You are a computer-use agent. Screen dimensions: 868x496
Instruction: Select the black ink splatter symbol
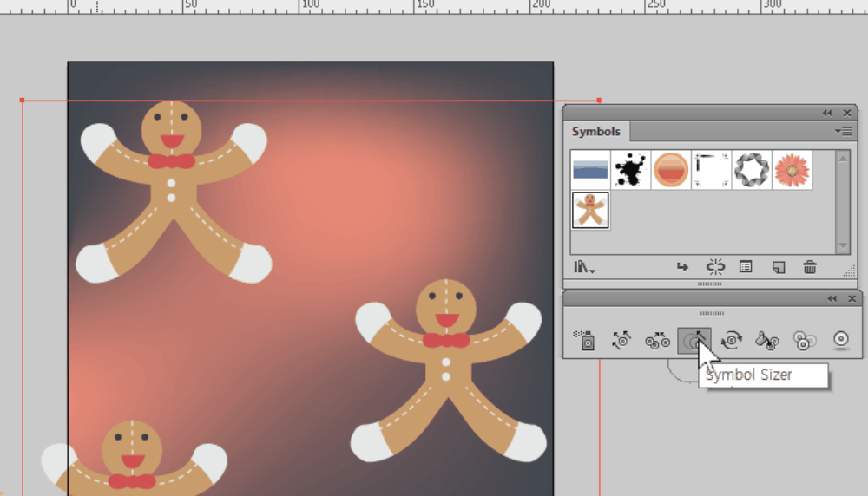[630, 170]
